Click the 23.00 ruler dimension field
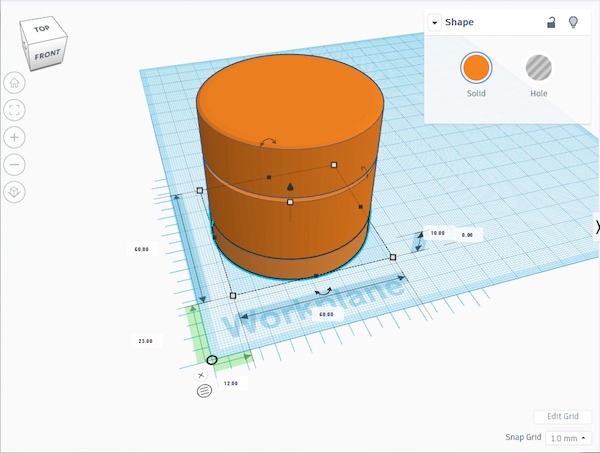The height and width of the screenshot is (453, 600). pos(145,341)
